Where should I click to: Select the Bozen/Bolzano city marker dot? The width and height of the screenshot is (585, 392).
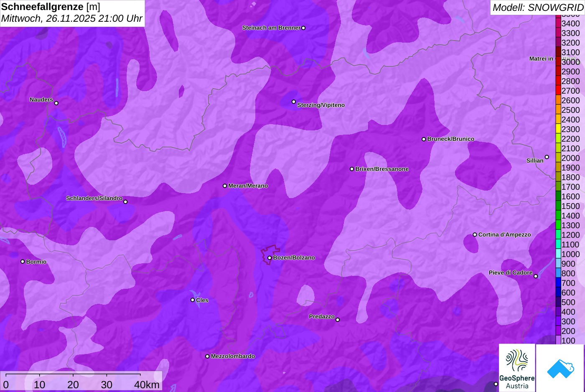(x=270, y=258)
